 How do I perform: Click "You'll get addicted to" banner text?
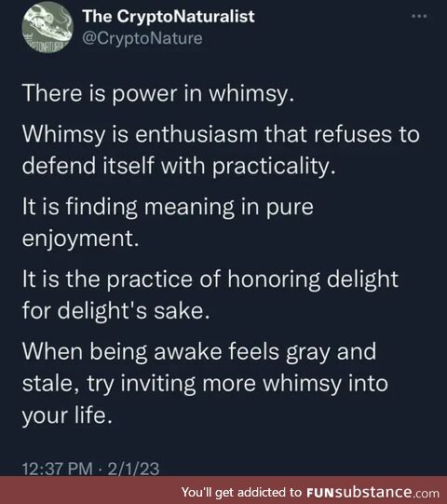241,492
